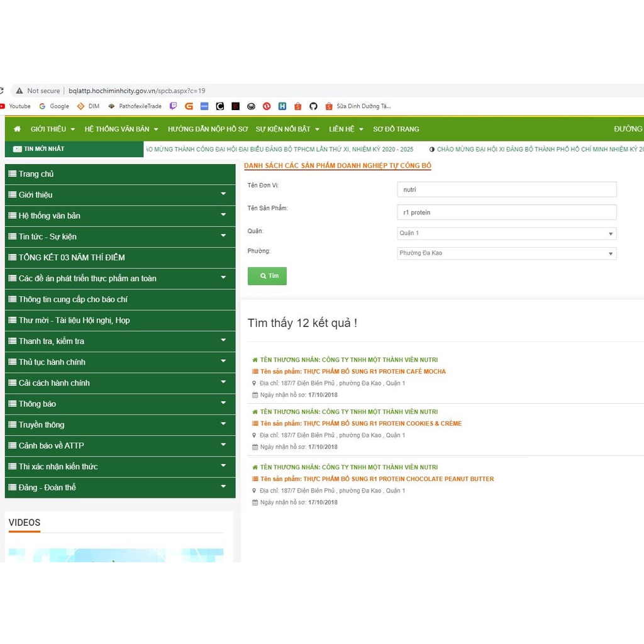Click the Tên Sản Phẩm input field
Image resolution: width=644 pixels, height=644 pixels.
506,213
